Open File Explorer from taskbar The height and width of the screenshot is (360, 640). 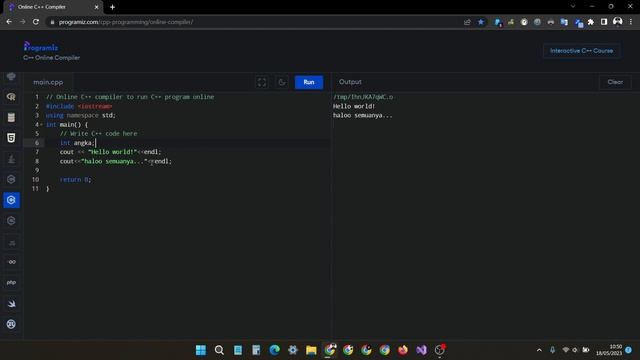(311, 350)
